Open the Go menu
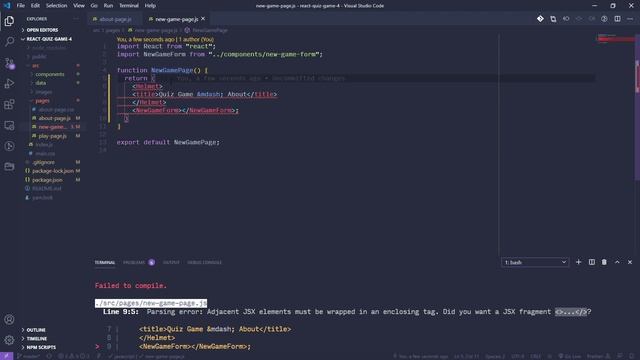 coord(94,6)
